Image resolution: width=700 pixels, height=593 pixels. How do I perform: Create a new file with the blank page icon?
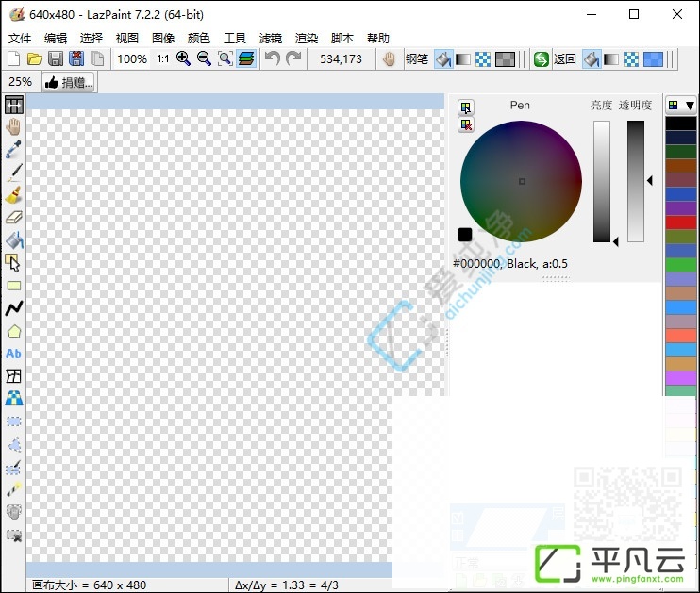[x=14, y=58]
